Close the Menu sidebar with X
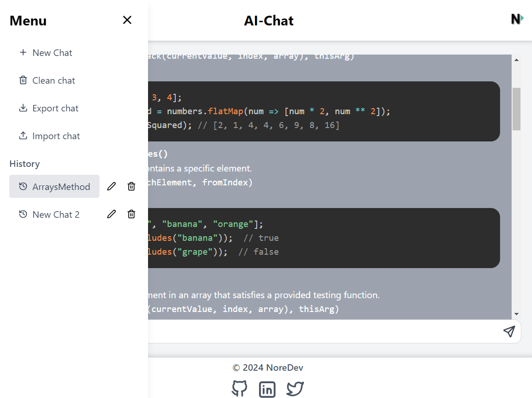532x398 pixels. point(127,20)
